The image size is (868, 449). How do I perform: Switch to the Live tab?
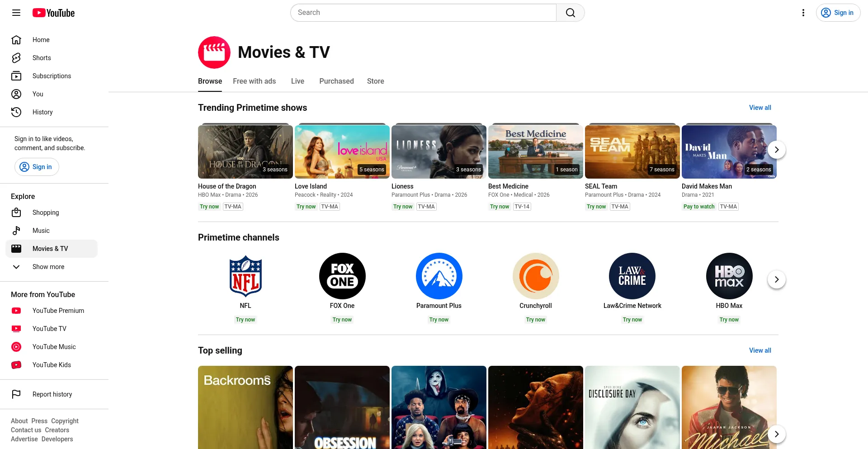click(297, 81)
